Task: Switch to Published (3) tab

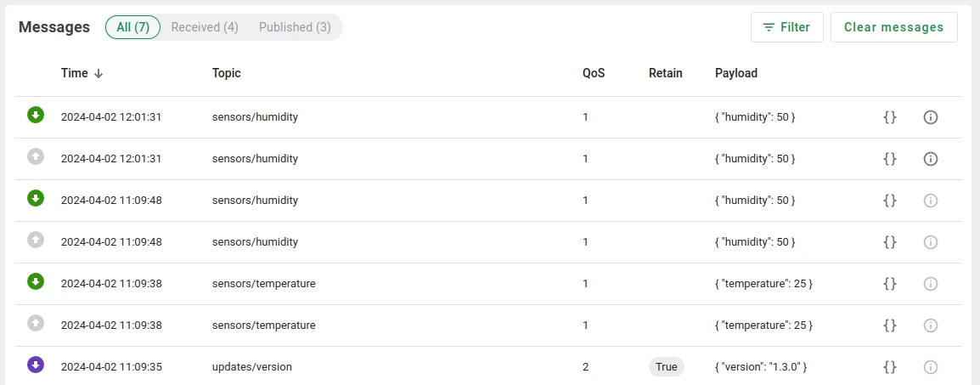Action: coord(295,27)
